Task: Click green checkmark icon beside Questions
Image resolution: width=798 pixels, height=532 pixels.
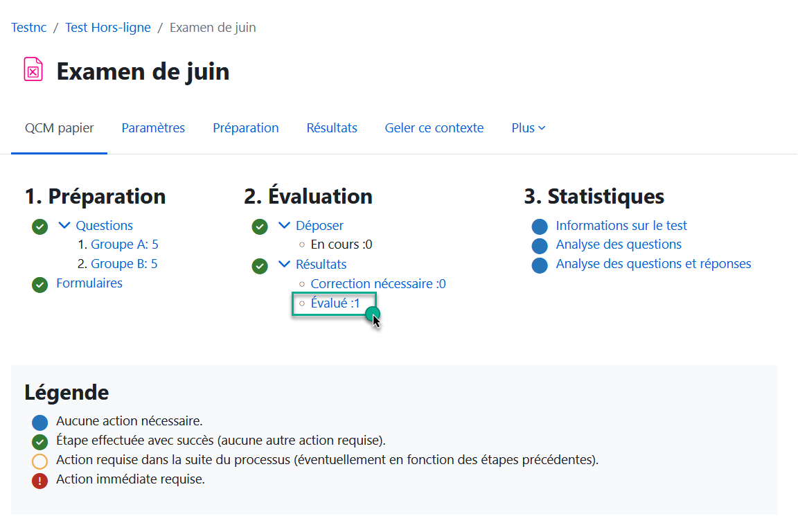Action: [x=40, y=227]
